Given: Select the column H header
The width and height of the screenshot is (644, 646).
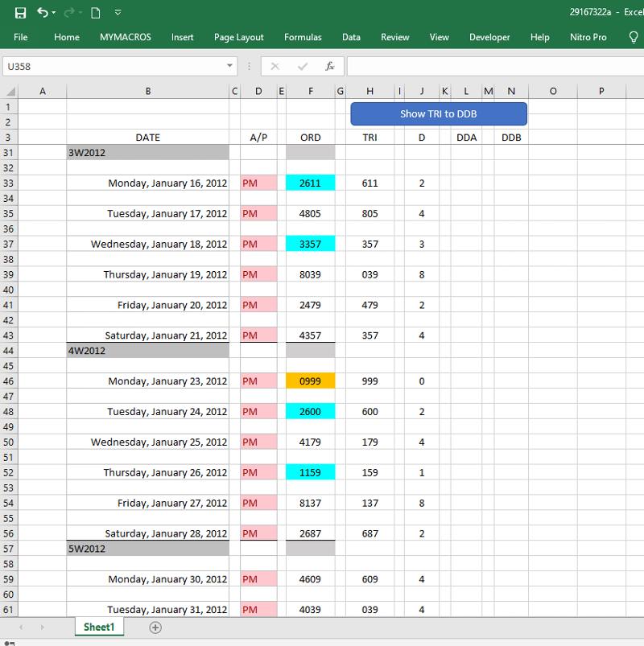Looking at the screenshot, I should click(369, 92).
